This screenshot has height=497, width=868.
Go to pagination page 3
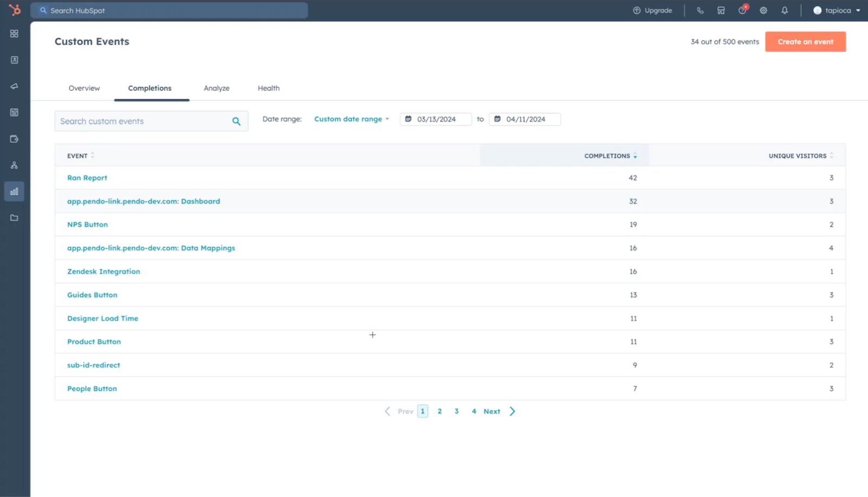coord(457,411)
